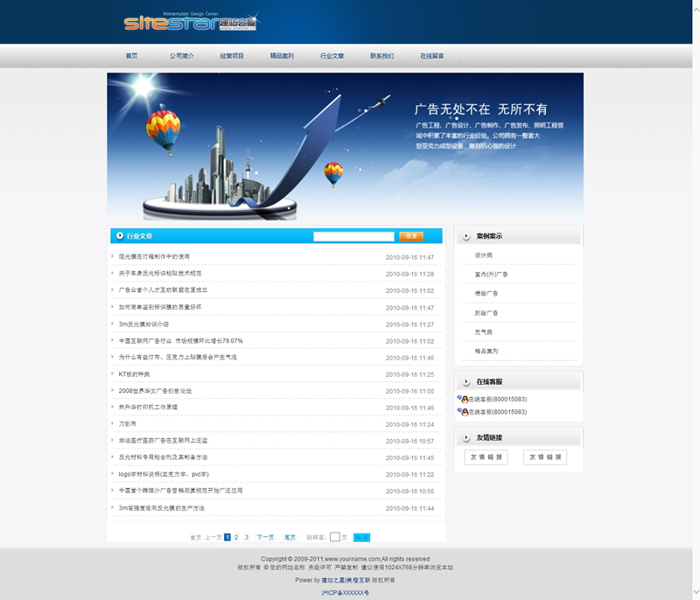Click 下一页 to view next page

[265, 537]
